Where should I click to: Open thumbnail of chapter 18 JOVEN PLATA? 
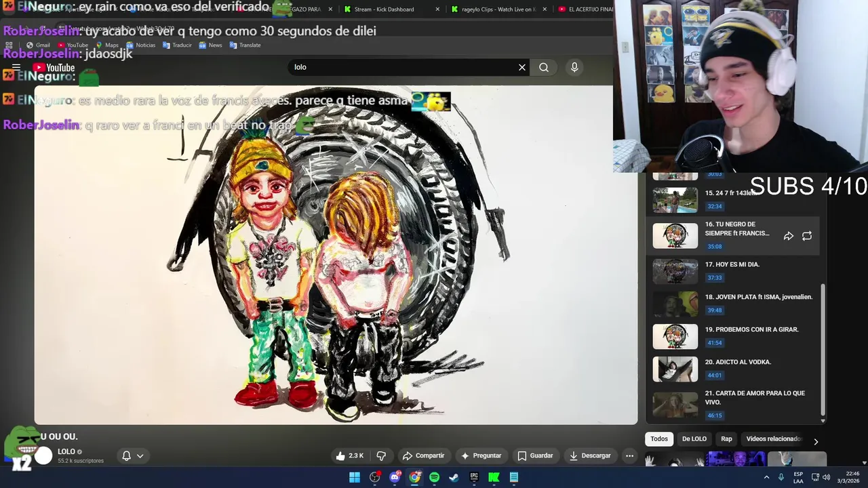point(675,304)
